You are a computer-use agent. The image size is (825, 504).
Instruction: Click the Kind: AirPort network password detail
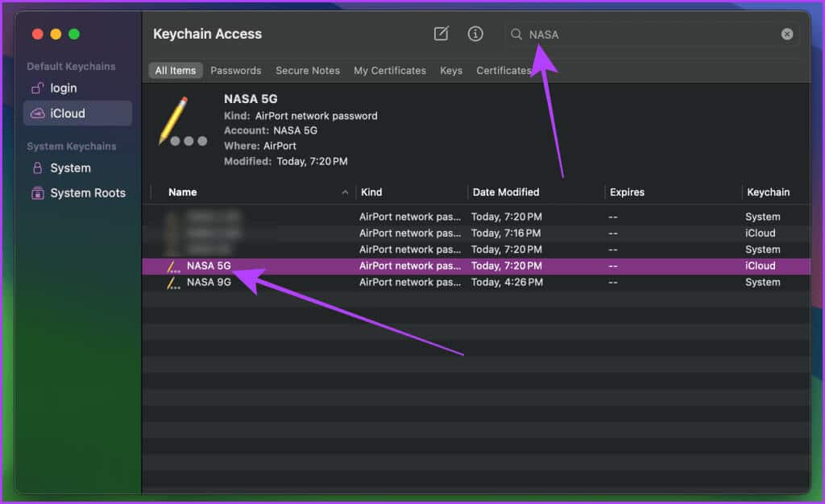tap(301, 116)
